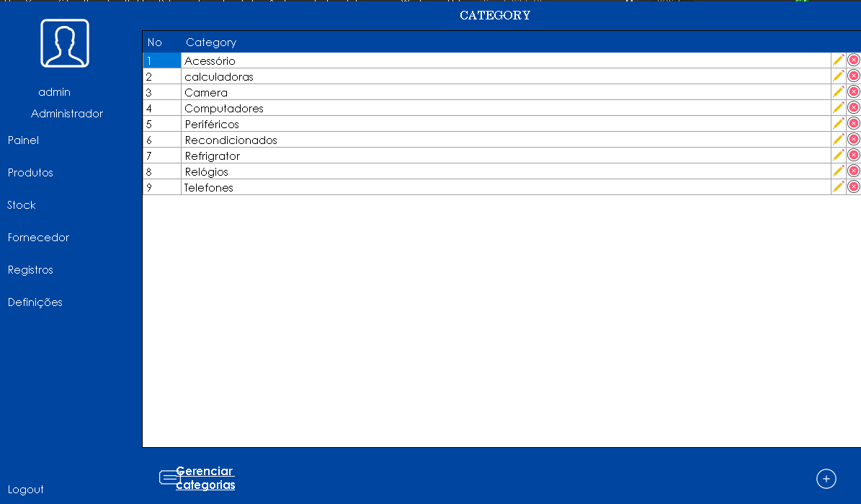Go to Produtos in the sidebar

coord(30,173)
